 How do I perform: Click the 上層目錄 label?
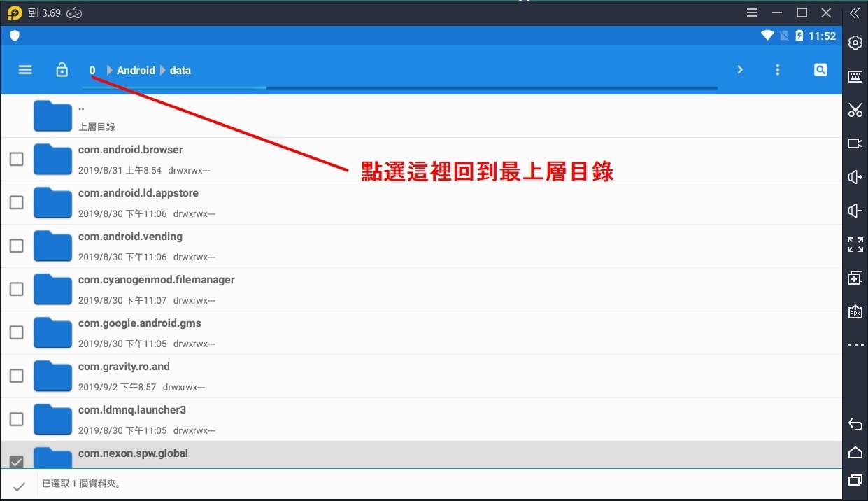tap(97, 127)
